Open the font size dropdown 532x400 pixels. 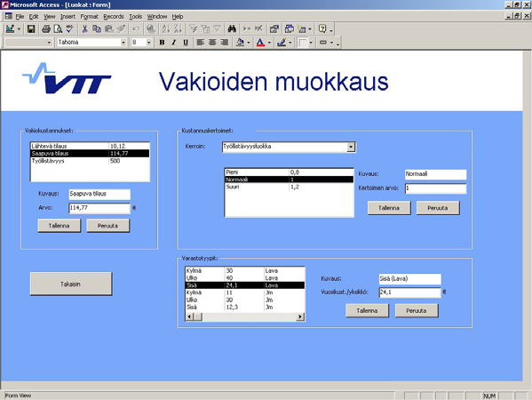[x=148, y=43]
